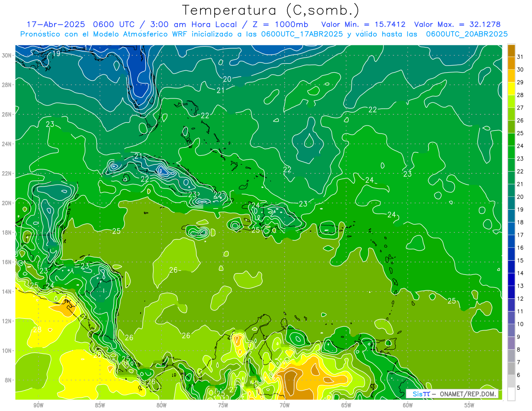Click latitude axis label 30N
The height and width of the screenshot is (411, 532).
(x=7, y=55)
